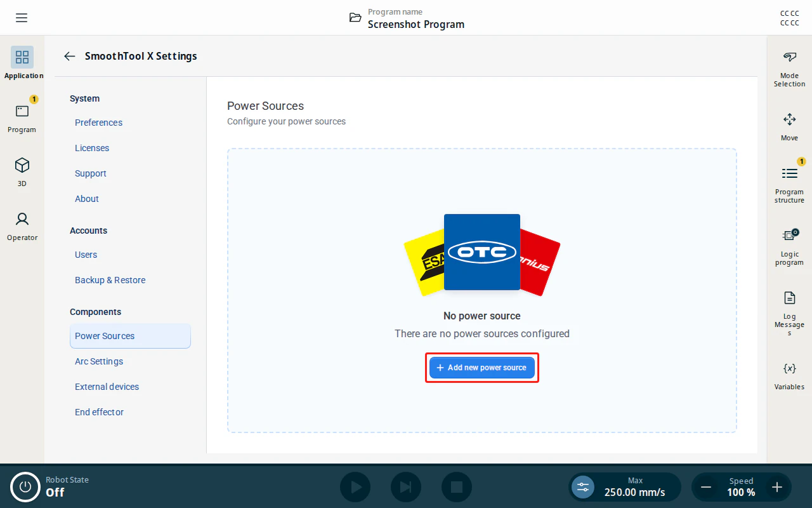The height and width of the screenshot is (508, 812).
Task: Increase speed with the plus button
Action: 777,487
